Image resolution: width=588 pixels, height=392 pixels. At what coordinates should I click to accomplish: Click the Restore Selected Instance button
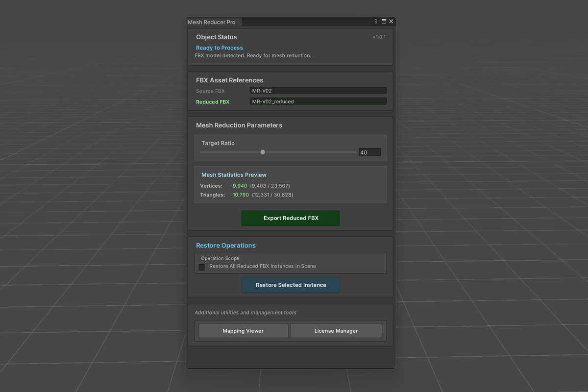click(x=291, y=285)
